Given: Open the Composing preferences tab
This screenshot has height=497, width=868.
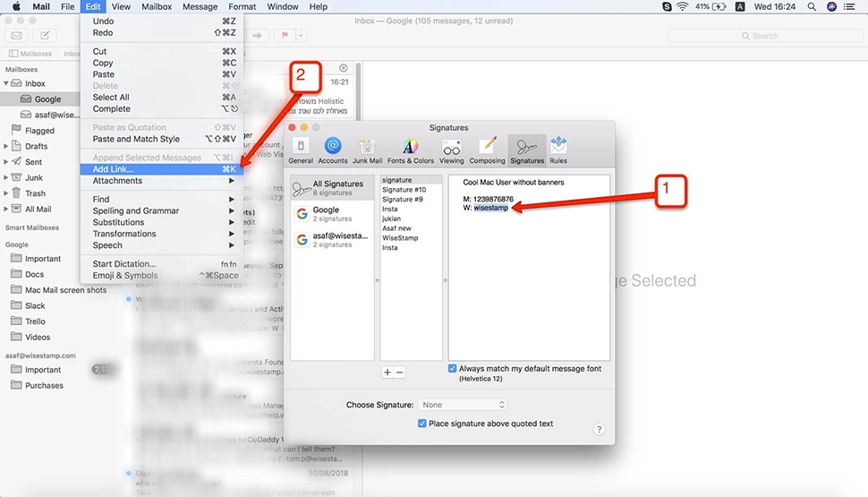Looking at the screenshot, I should coord(487,150).
